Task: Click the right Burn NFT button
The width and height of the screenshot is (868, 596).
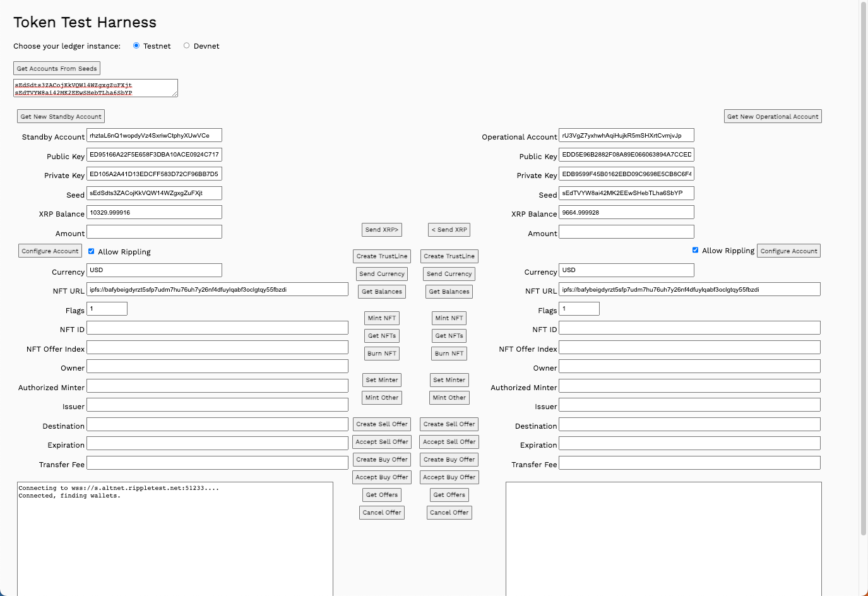Action: pos(449,354)
